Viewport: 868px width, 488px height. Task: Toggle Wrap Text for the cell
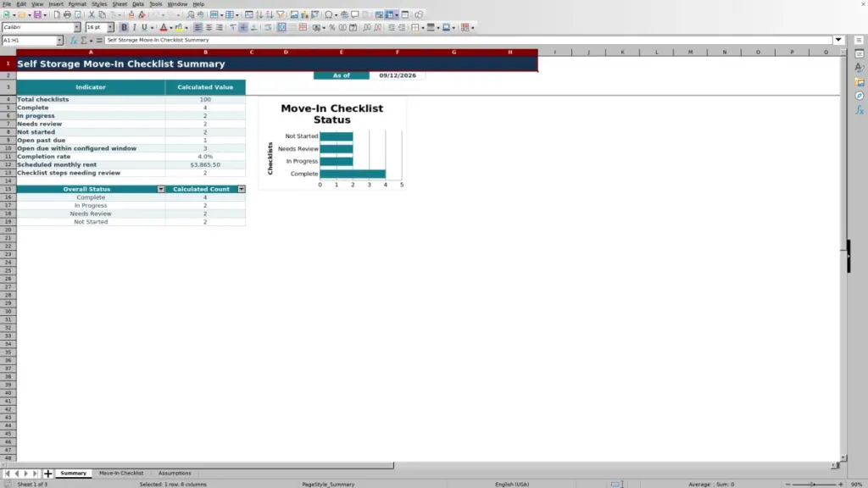coord(268,27)
